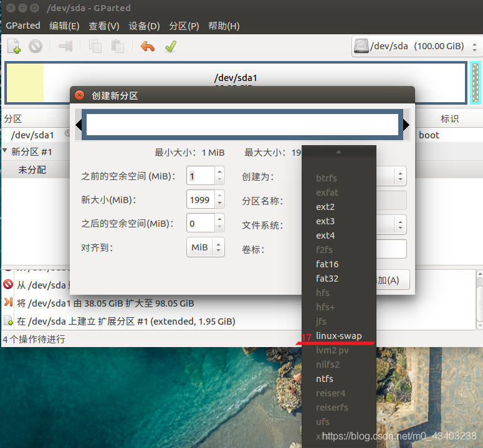
Task: Click the new size (MiB) input field
Action: point(199,200)
